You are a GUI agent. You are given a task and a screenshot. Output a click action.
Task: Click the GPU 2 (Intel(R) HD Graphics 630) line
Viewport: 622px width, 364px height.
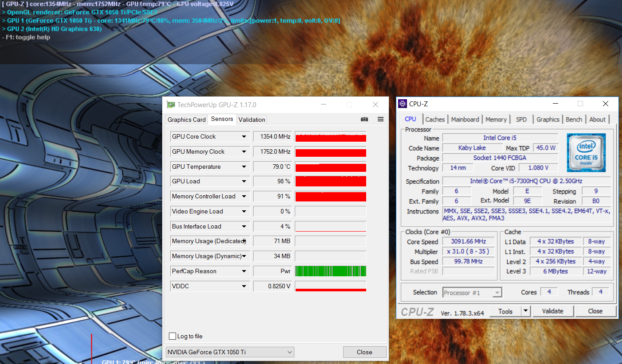click(x=52, y=29)
